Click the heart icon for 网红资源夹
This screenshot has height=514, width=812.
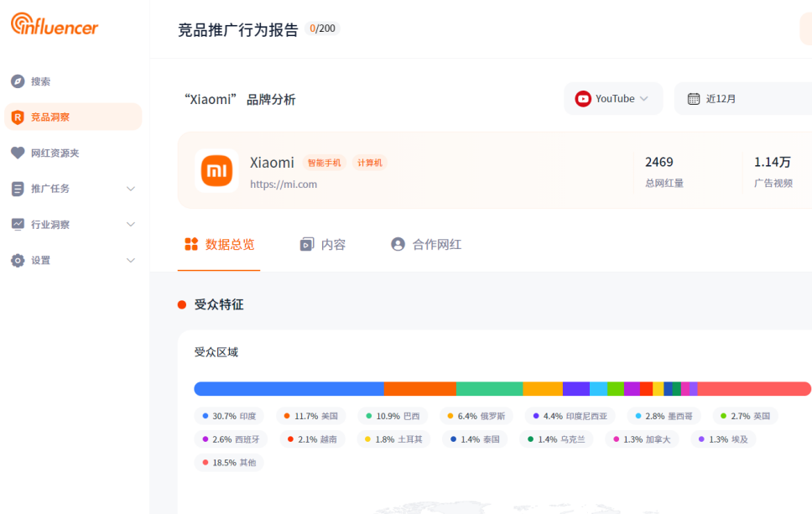point(18,153)
